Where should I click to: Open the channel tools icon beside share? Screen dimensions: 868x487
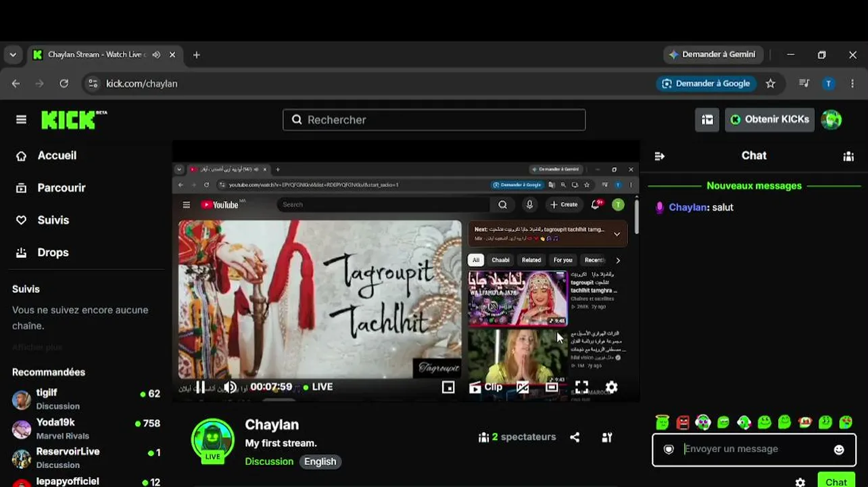point(607,438)
